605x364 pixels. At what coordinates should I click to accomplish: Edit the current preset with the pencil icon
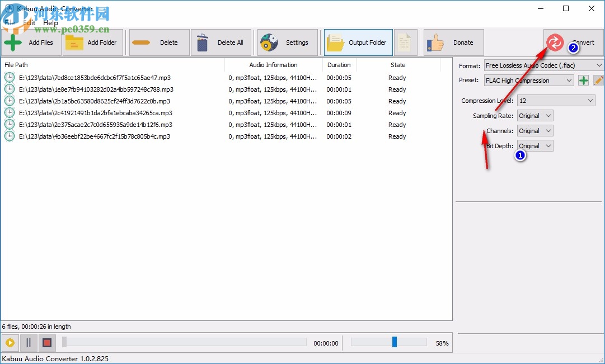point(598,80)
